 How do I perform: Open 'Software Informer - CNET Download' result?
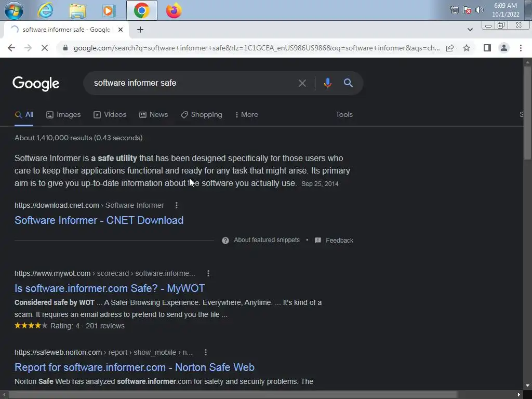(x=99, y=220)
